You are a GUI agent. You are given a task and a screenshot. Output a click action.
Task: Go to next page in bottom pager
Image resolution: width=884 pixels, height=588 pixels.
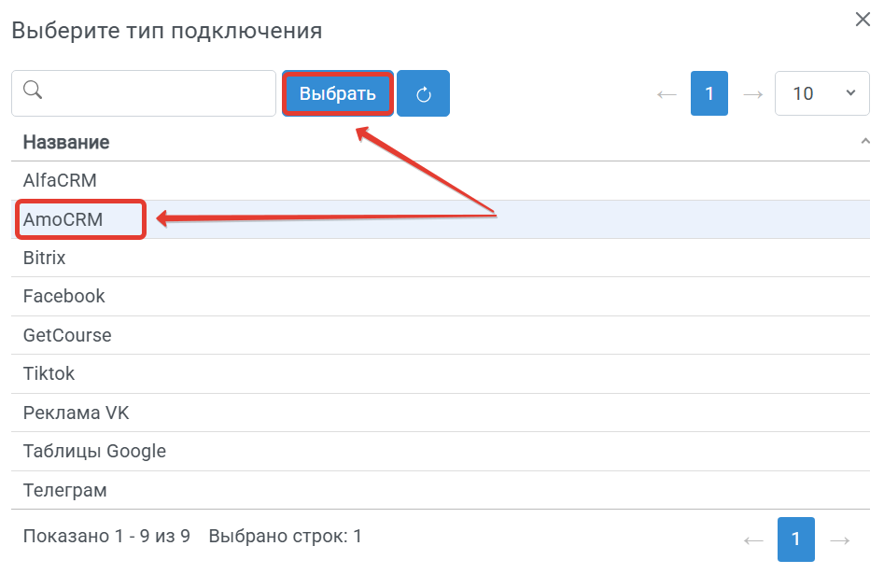click(x=839, y=541)
